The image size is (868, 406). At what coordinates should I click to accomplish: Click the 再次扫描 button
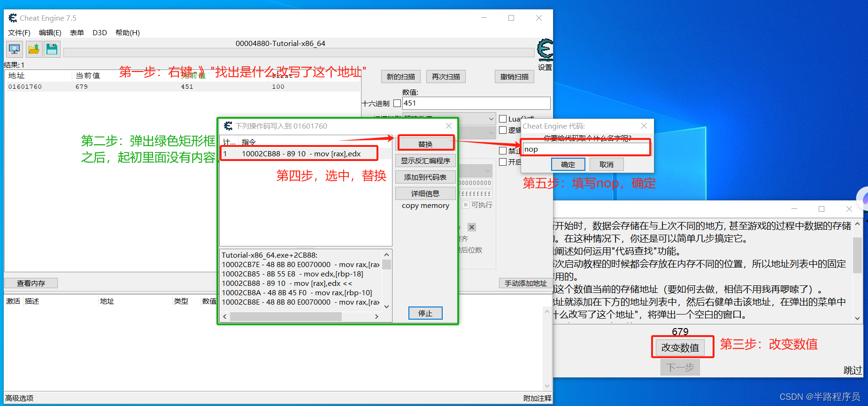446,77
